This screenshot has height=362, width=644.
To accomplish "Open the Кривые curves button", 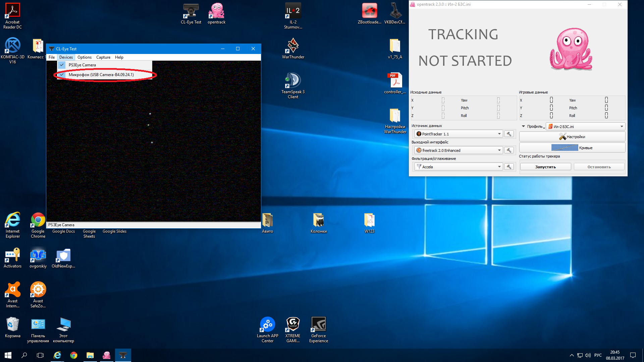I will [x=572, y=147].
